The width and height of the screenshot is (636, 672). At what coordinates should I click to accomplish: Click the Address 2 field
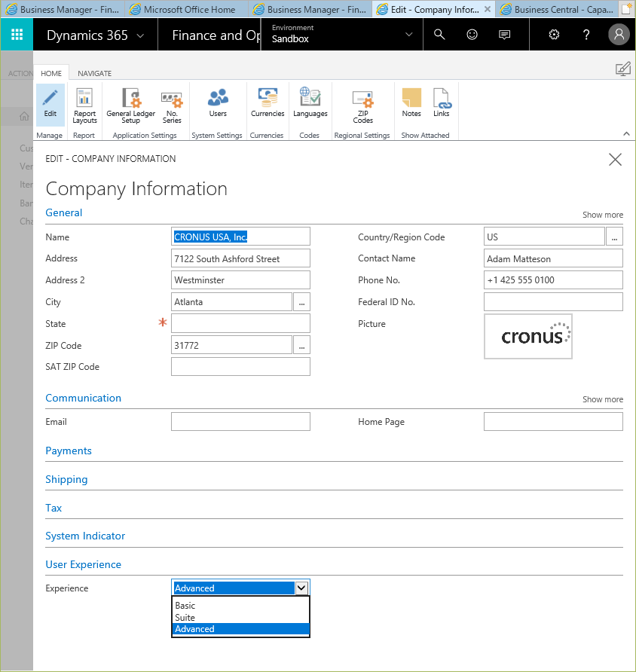pyautogui.click(x=240, y=279)
